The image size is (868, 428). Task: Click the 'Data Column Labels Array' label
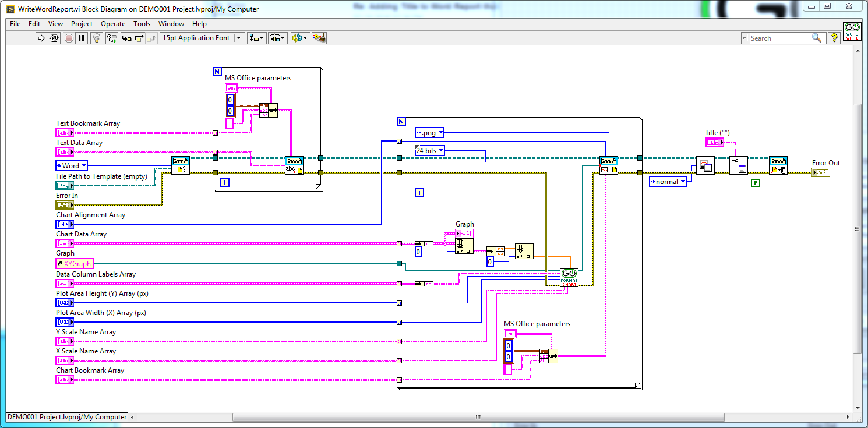96,274
